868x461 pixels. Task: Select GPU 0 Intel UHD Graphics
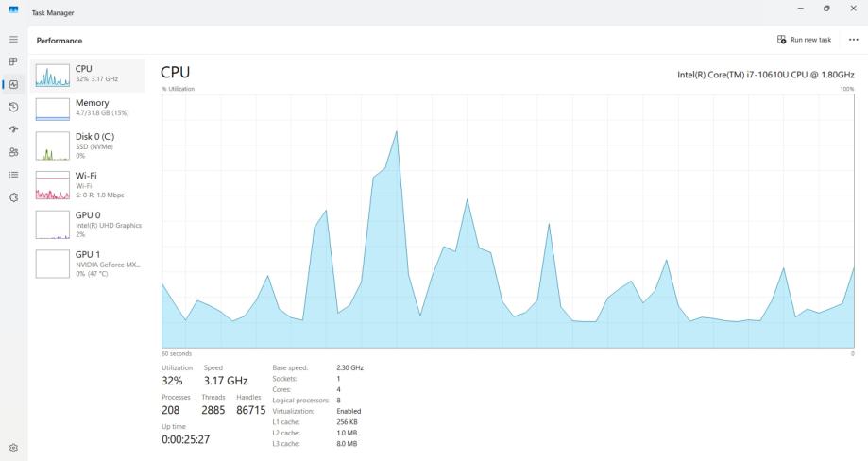[x=88, y=224]
